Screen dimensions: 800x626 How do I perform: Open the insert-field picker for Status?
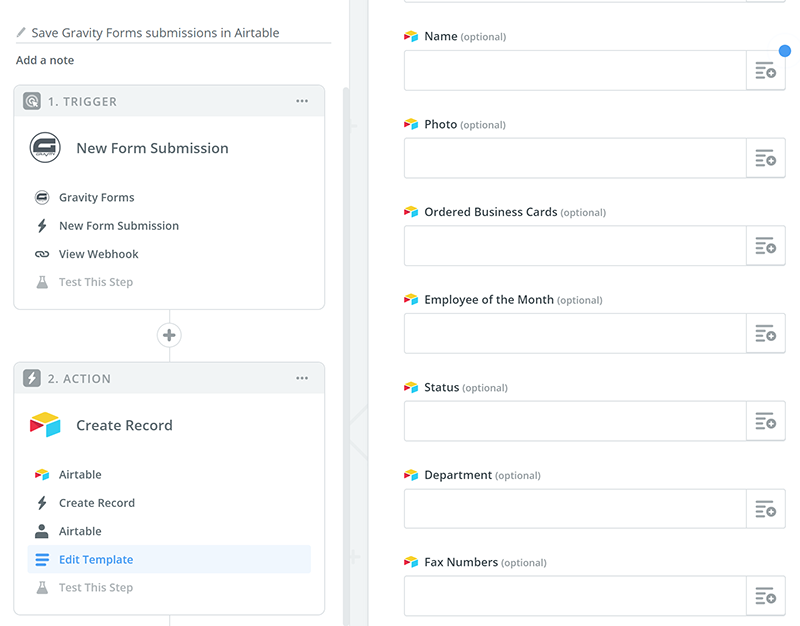tap(765, 421)
